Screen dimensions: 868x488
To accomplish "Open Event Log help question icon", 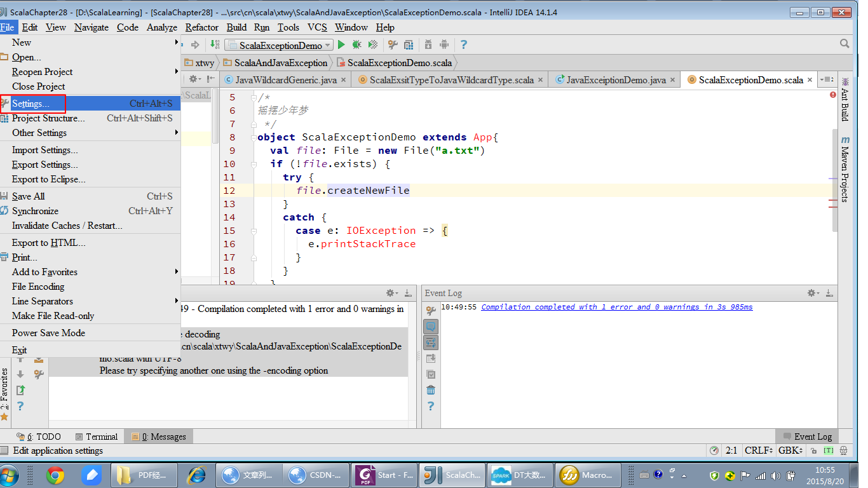I will click(x=431, y=406).
